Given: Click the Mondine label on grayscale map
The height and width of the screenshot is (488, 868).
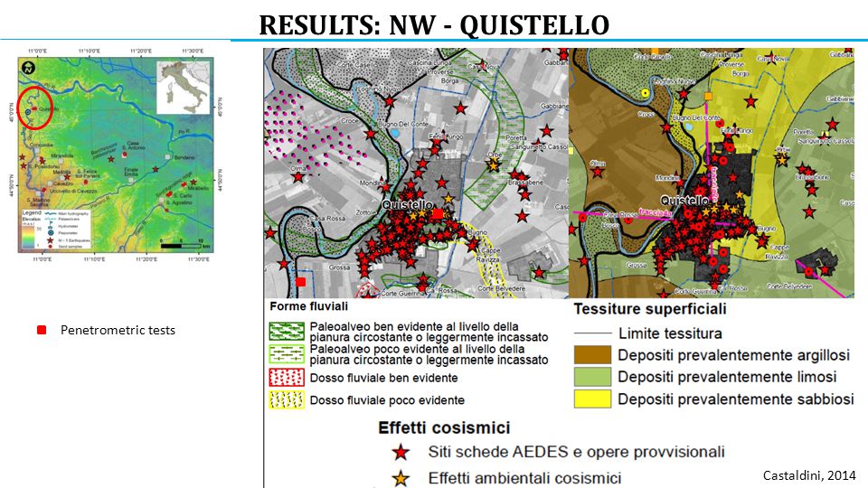Looking at the screenshot, I should [x=371, y=183].
